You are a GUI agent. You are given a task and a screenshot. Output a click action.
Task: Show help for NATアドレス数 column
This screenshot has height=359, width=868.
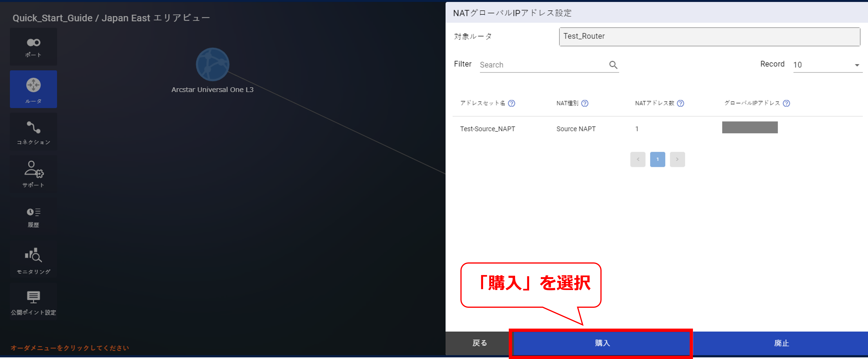tap(681, 103)
